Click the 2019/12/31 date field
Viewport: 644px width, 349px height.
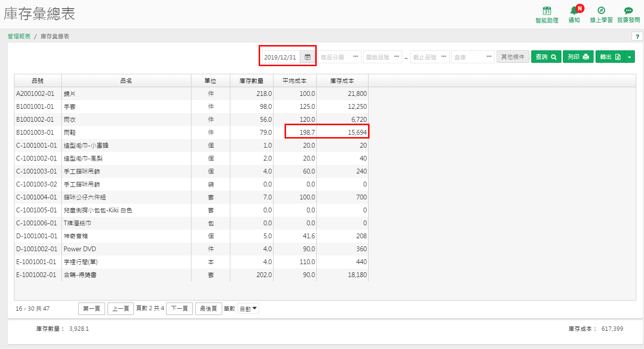281,57
